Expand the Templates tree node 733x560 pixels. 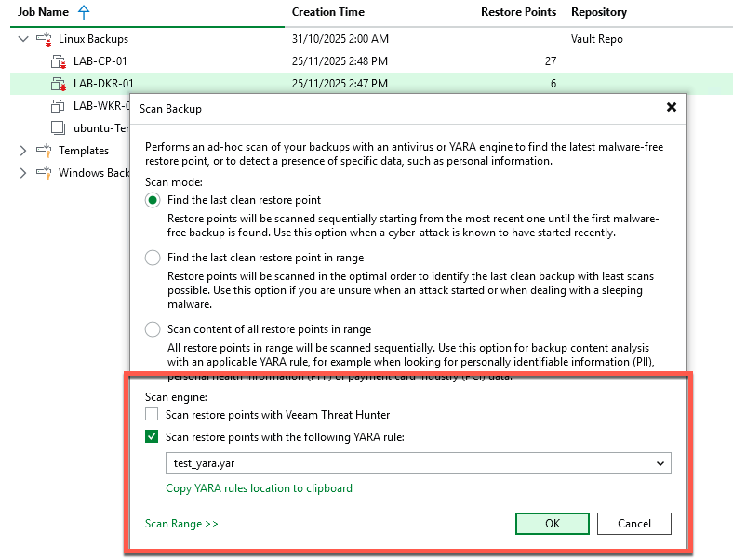23,151
